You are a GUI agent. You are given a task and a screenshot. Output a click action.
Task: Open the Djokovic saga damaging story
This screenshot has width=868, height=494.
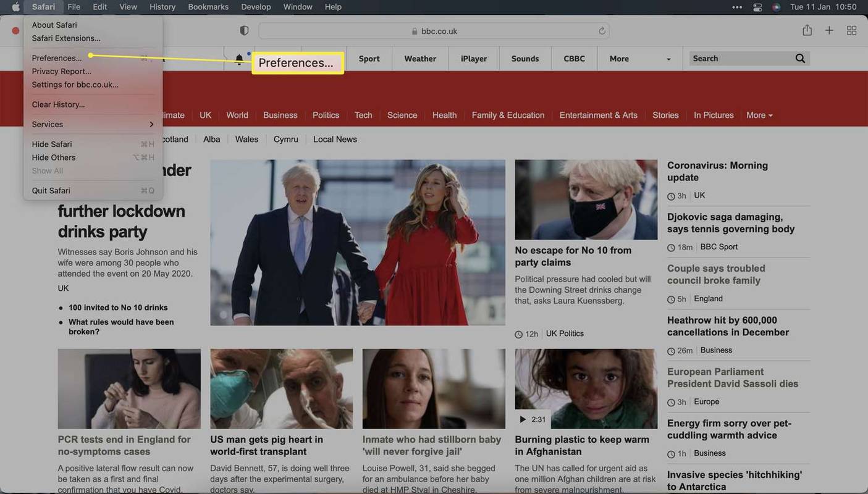[x=731, y=223]
